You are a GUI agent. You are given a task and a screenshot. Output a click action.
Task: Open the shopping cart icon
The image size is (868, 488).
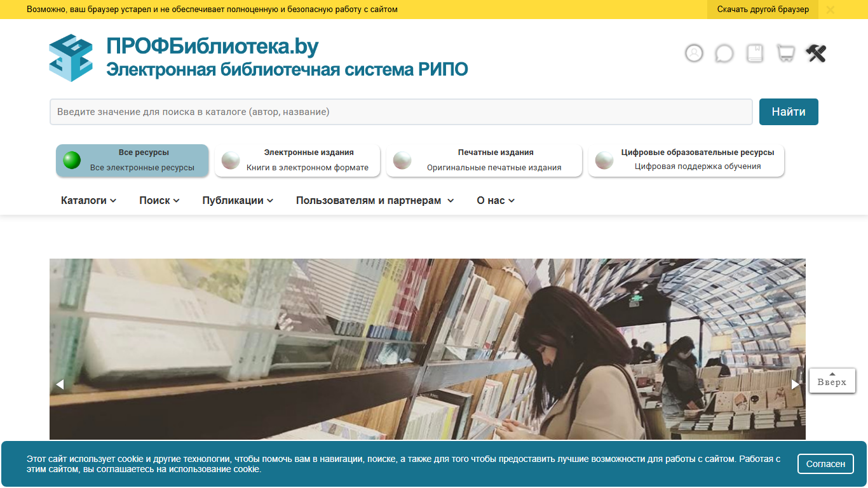click(x=785, y=53)
